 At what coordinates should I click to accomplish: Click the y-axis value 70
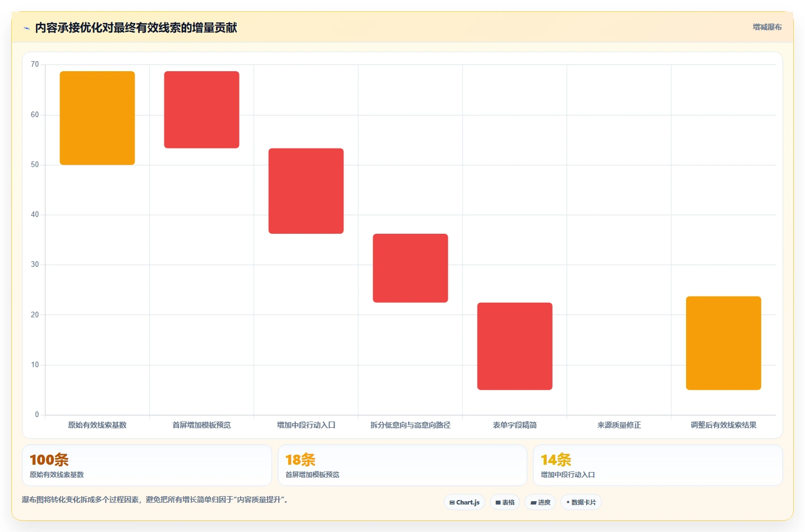click(x=35, y=64)
